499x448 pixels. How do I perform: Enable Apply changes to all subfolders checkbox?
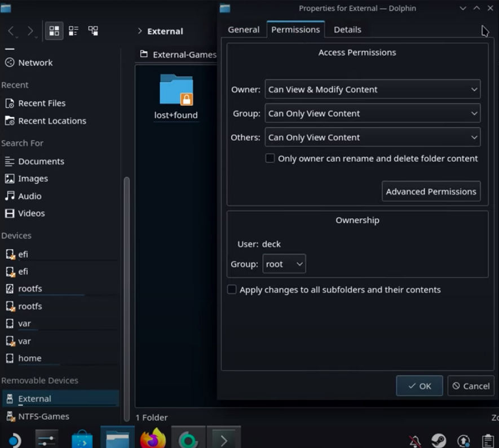pyautogui.click(x=232, y=289)
